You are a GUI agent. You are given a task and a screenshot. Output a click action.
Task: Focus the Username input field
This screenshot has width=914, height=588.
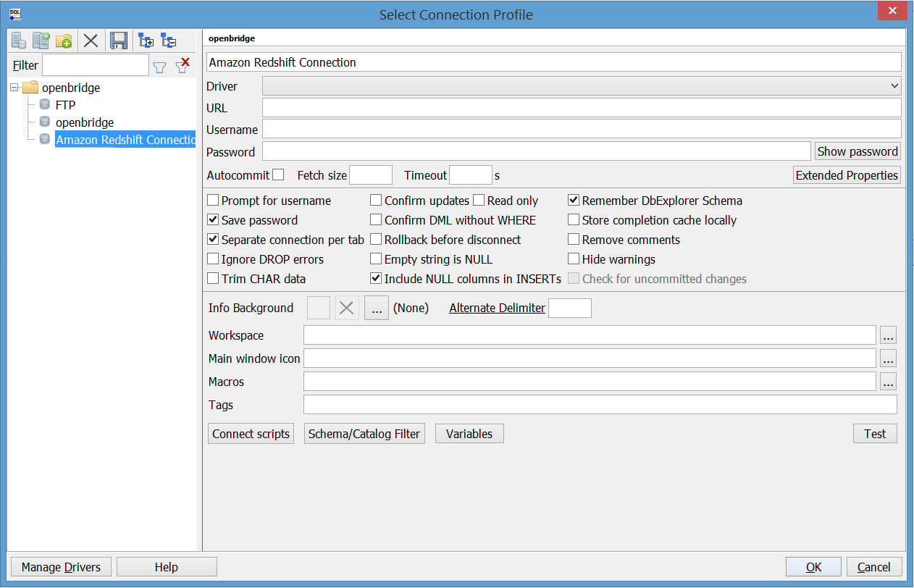582,129
